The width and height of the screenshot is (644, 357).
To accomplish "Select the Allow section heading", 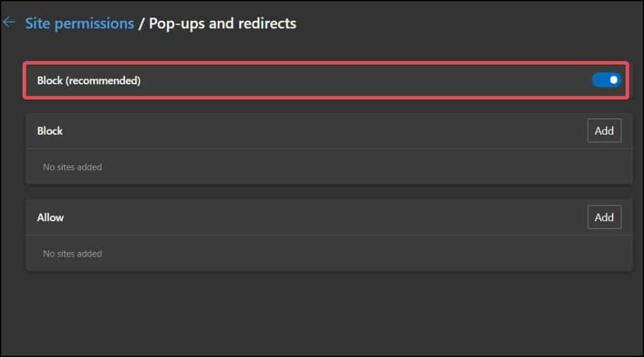I will (50, 217).
